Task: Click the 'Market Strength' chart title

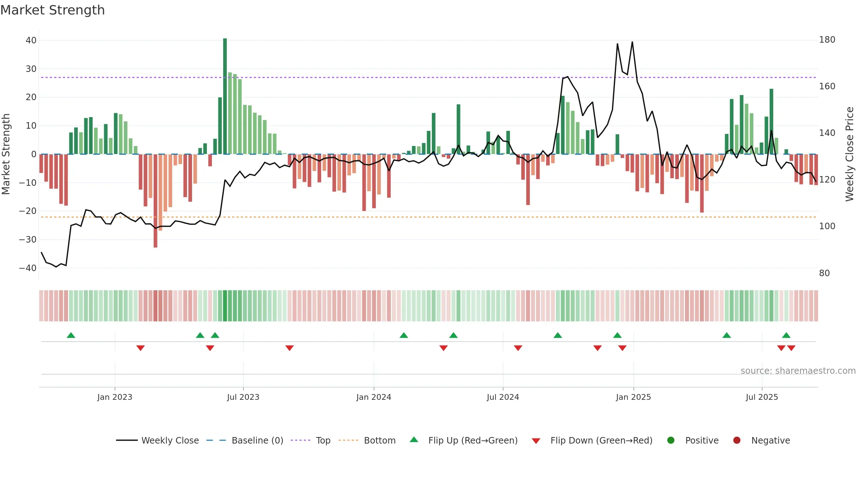Action: point(52,10)
